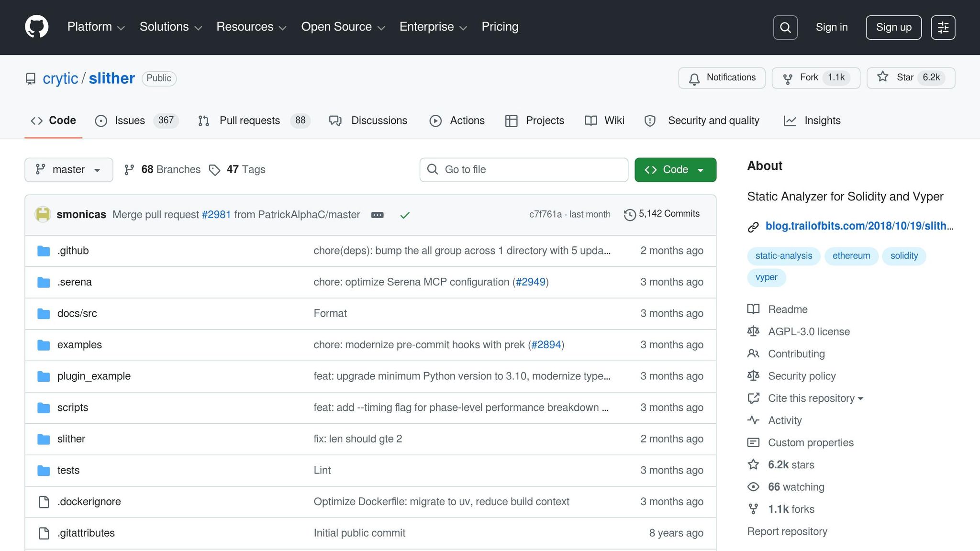Image resolution: width=980 pixels, height=551 pixels.
Task: Click the Sign up button
Action: point(893,27)
